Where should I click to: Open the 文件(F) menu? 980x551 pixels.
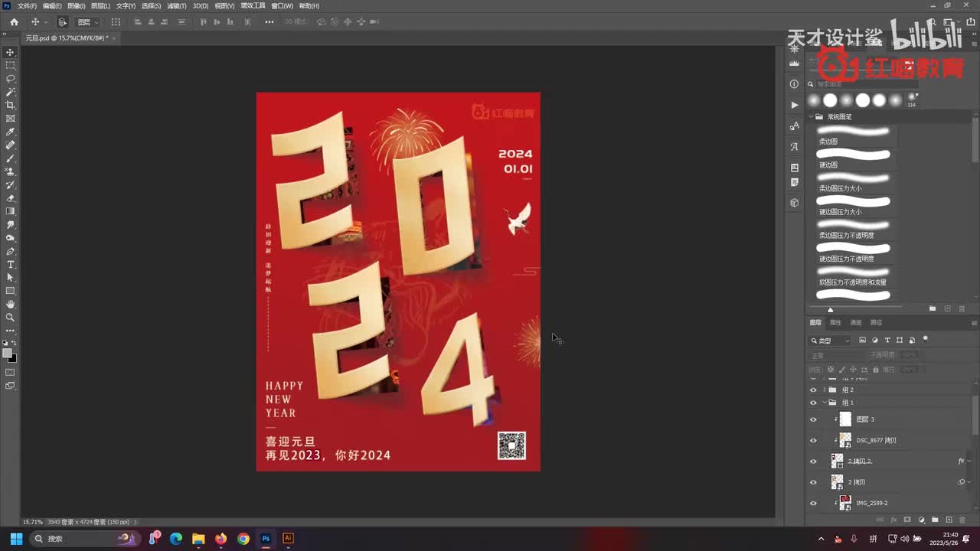[27, 5]
